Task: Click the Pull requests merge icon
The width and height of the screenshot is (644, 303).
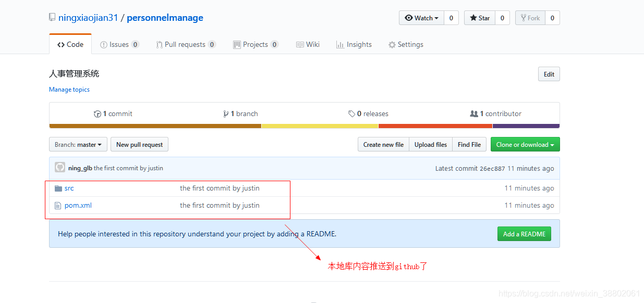Action: [159, 45]
